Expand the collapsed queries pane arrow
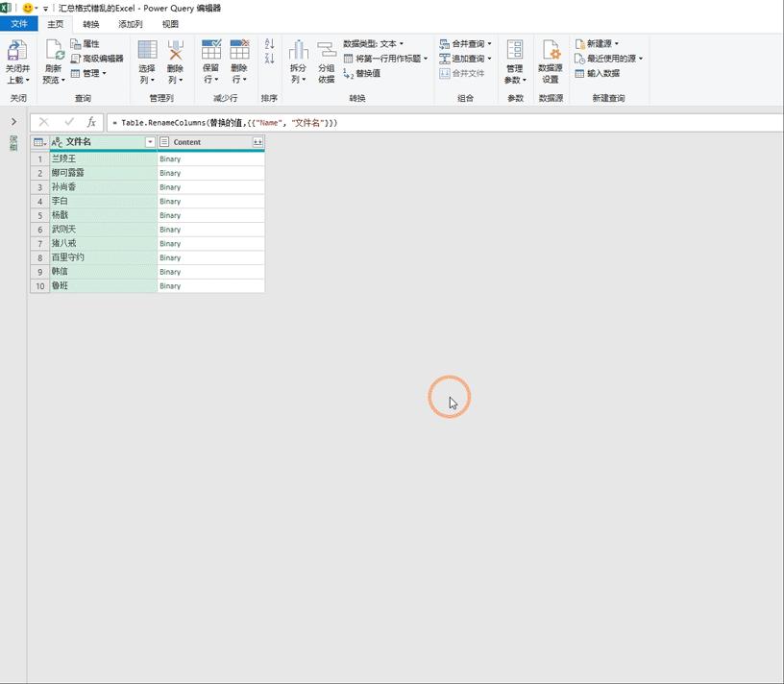The height and width of the screenshot is (684, 784). tap(13, 122)
